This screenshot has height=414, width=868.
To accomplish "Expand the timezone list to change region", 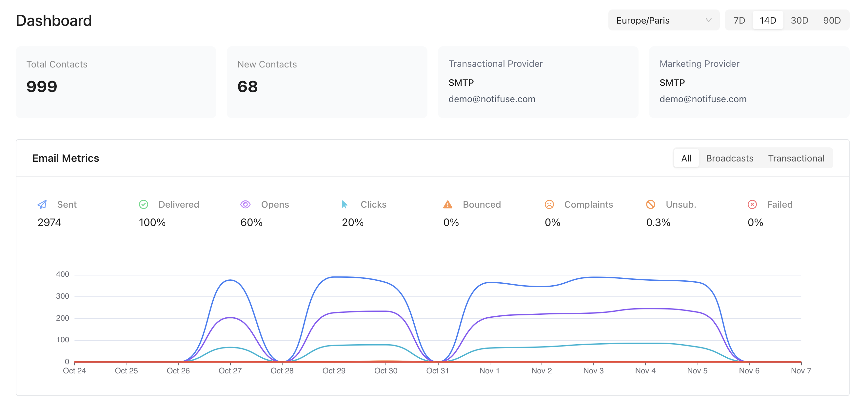I will (663, 20).
